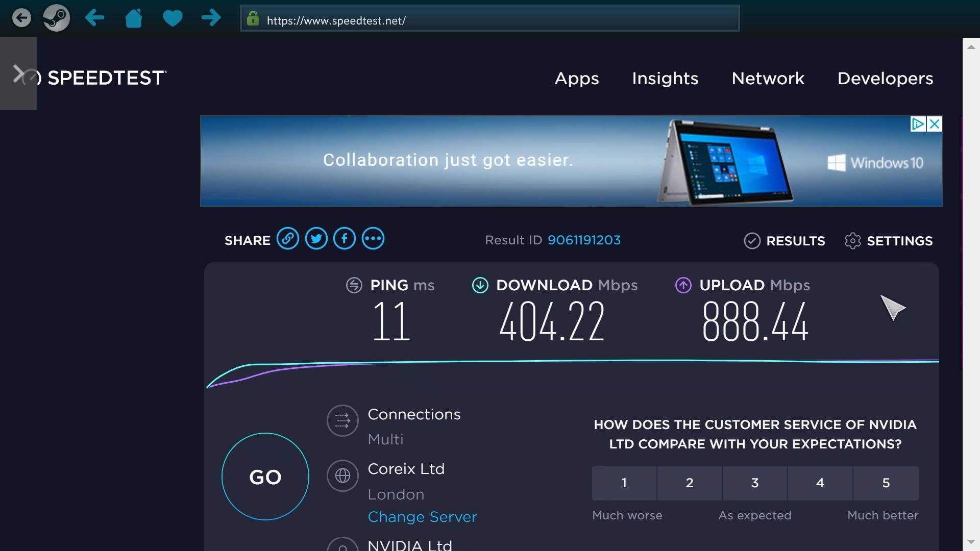Click the copy link share icon
This screenshot has width=980, height=551.
[x=287, y=239]
